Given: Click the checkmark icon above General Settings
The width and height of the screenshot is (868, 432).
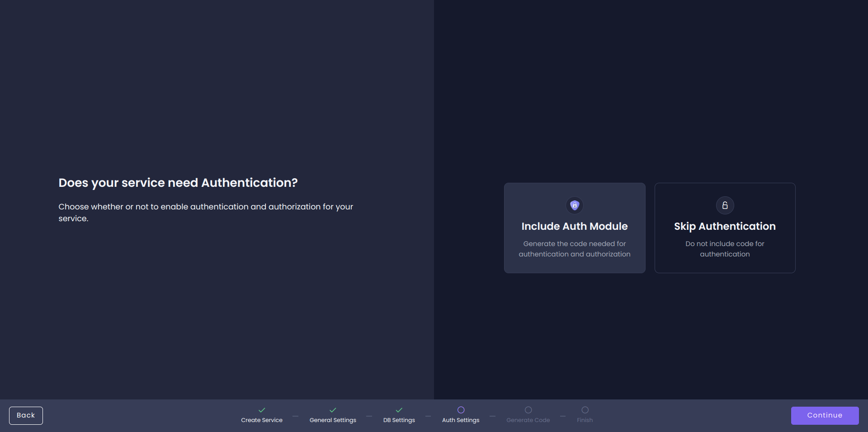Looking at the screenshot, I should click(333, 410).
